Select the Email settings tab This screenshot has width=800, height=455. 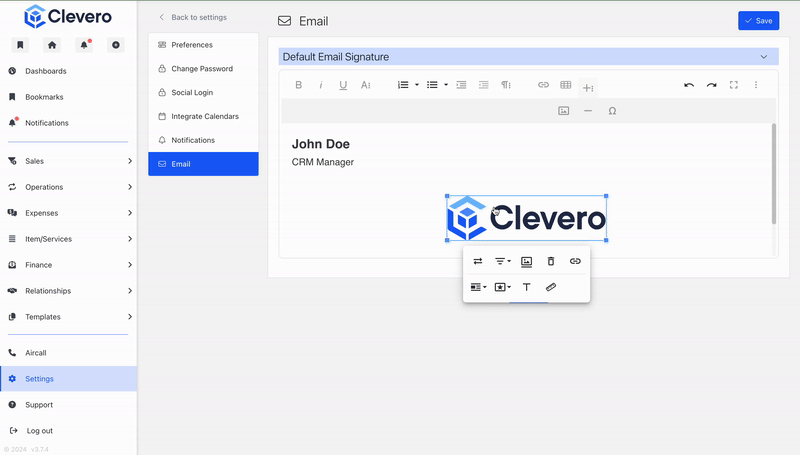click(x=203, y=164)
